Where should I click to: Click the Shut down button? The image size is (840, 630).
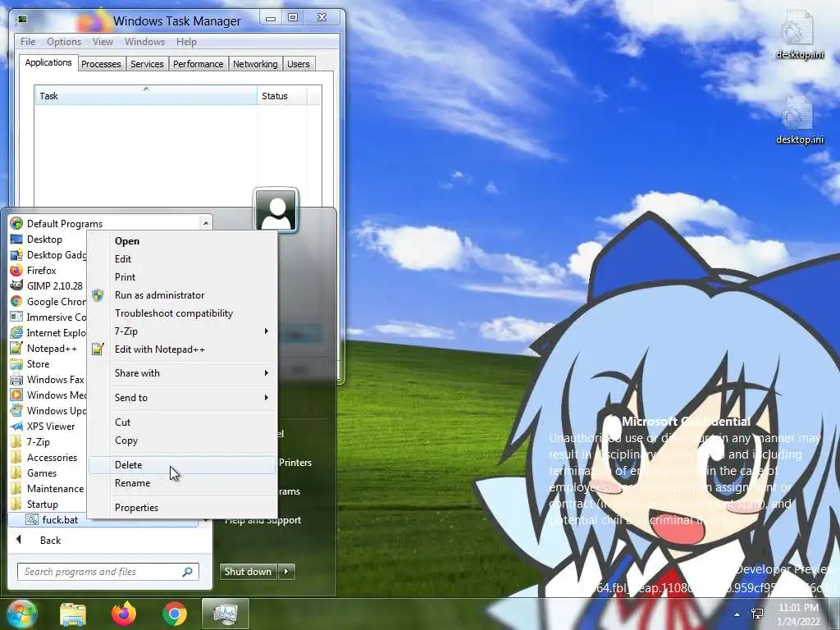pyautogui.click(x=249, y=572)
